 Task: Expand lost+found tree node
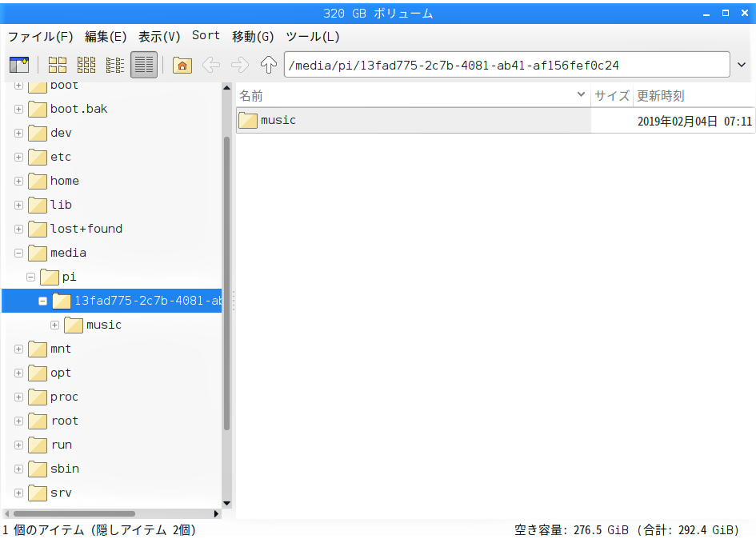point(19,229)
